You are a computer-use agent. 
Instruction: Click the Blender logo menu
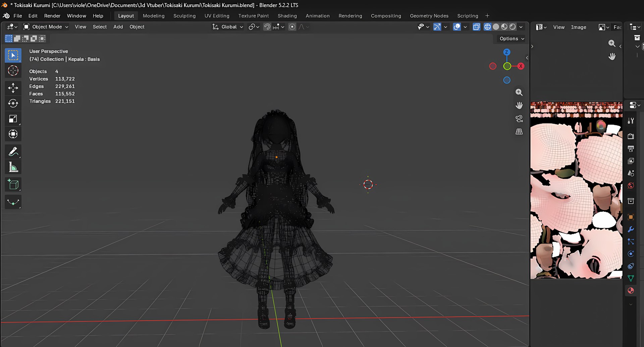pyautogui.click(x=6, y=16)
